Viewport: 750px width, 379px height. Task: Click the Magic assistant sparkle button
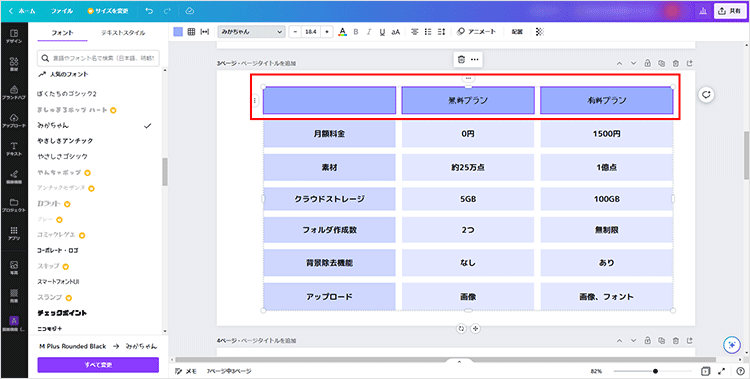(x=731, y=345)
